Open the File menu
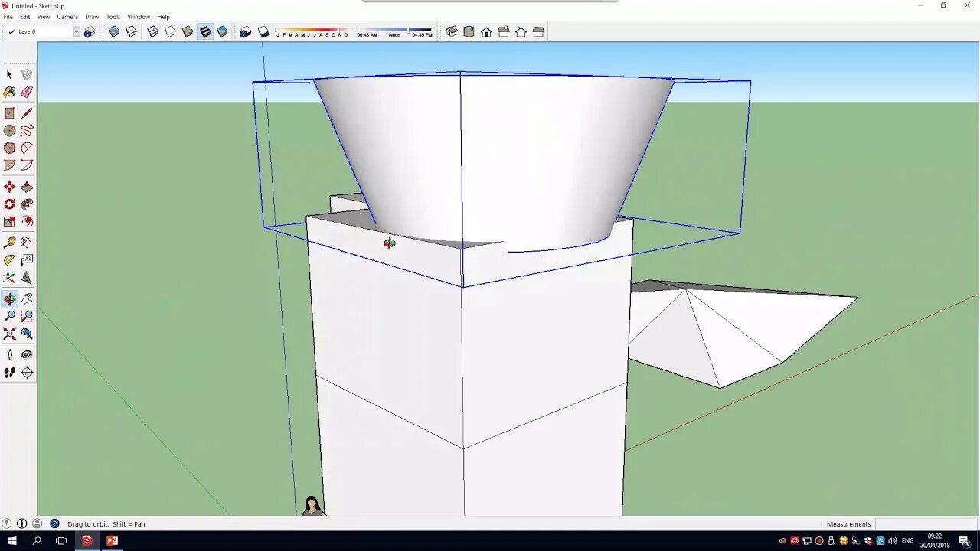This screenshot has width=980, height=551. pyautogui.click(x=8, y=17)
